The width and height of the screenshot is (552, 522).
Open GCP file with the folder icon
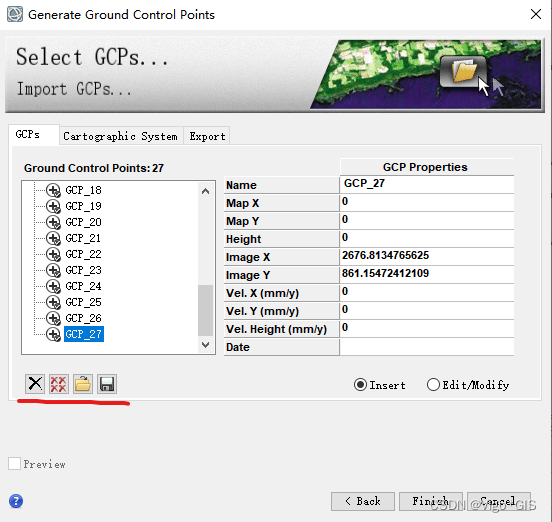click(x=83, y=384)
